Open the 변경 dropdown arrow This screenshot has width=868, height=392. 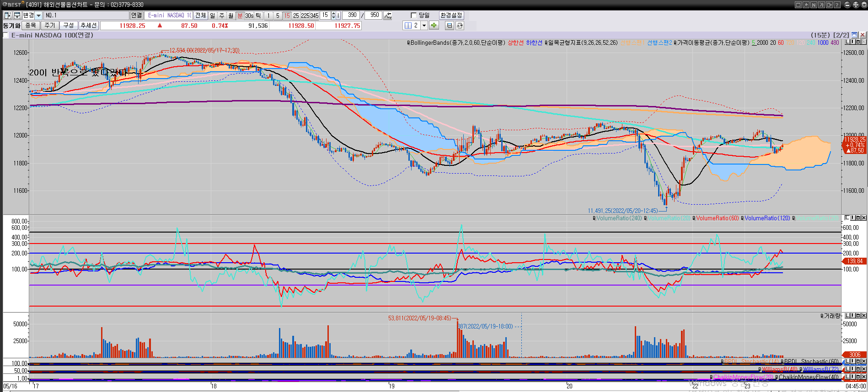39,16
